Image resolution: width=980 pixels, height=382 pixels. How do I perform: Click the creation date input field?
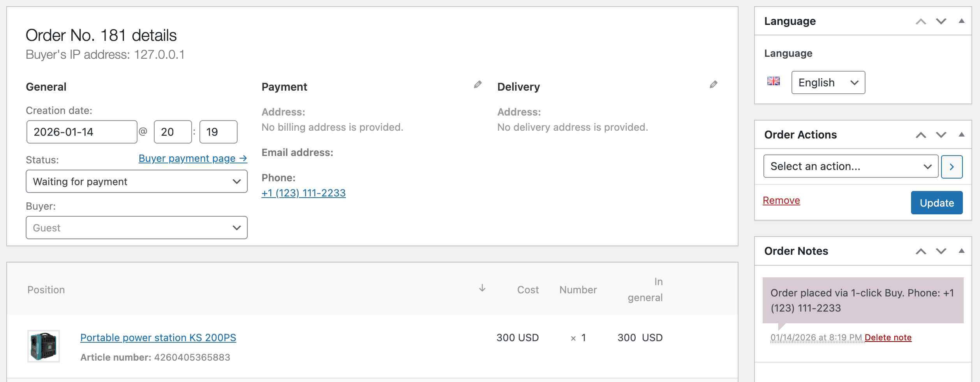82,132
